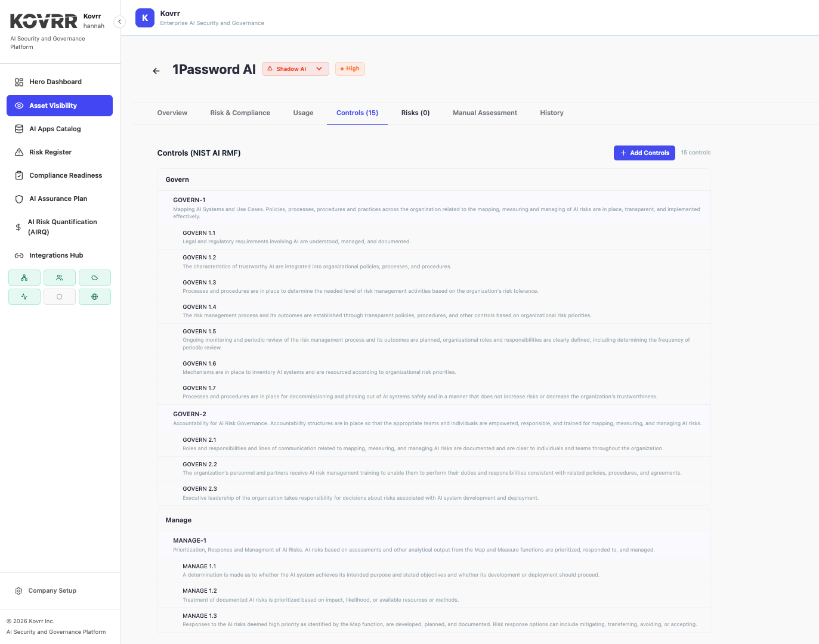
Task: Switch to the Risks (0) tab
Action: (415, 113)
